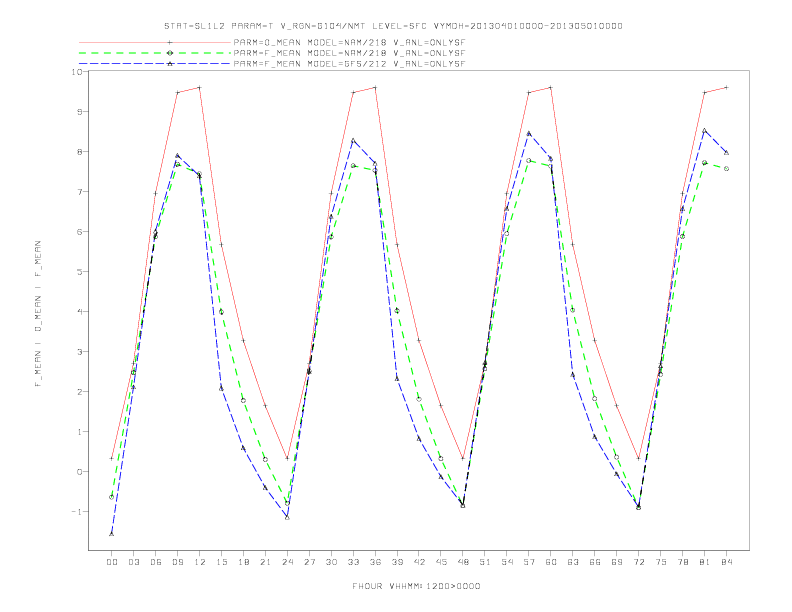Click x-axis tick label 21

coord(265,562)
